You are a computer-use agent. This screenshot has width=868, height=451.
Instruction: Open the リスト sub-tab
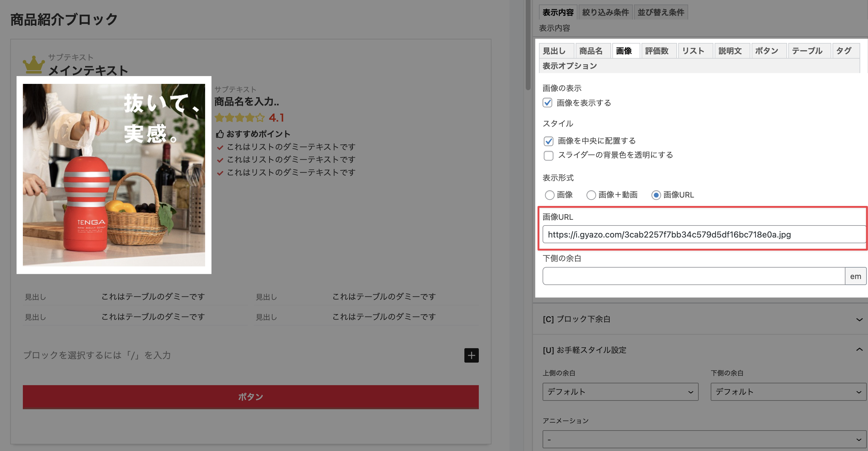[x=695, y=51]
